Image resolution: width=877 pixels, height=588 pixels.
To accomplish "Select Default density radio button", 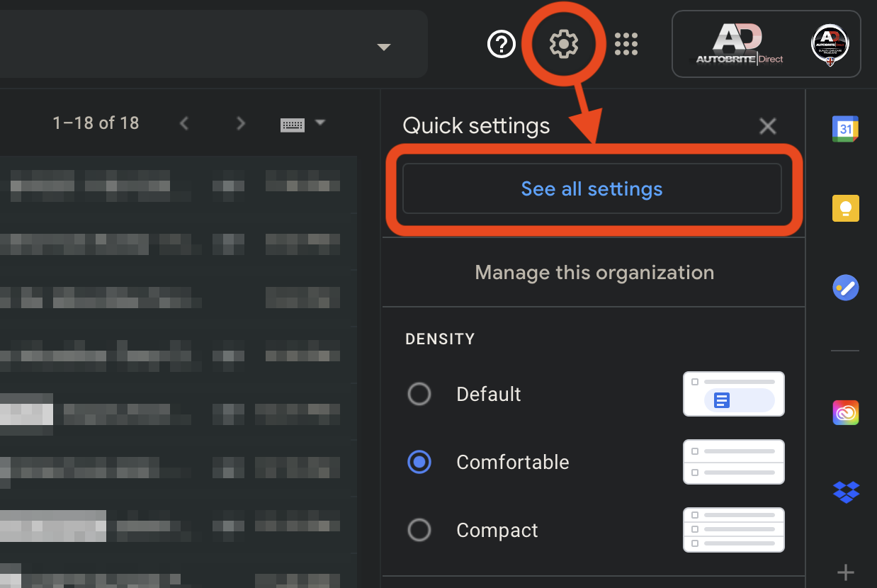I will 419,394.
